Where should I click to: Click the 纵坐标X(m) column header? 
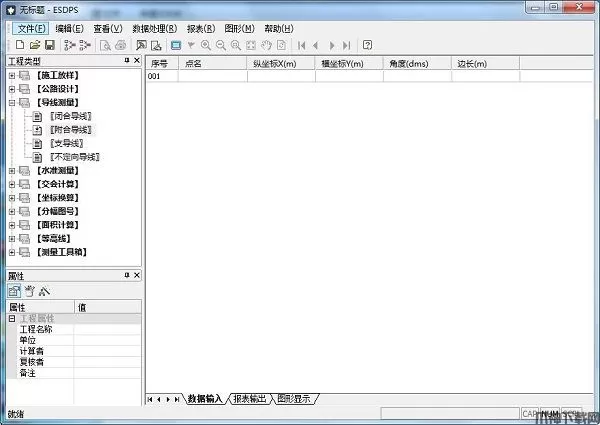pyautogui.click(x=281, y=64)
